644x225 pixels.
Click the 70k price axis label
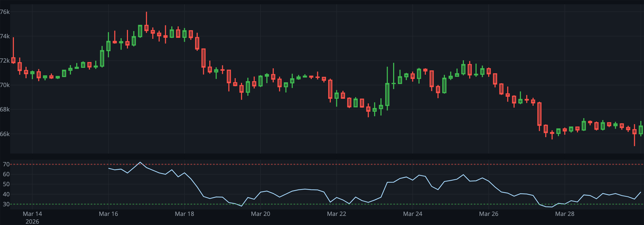[5, 85]
